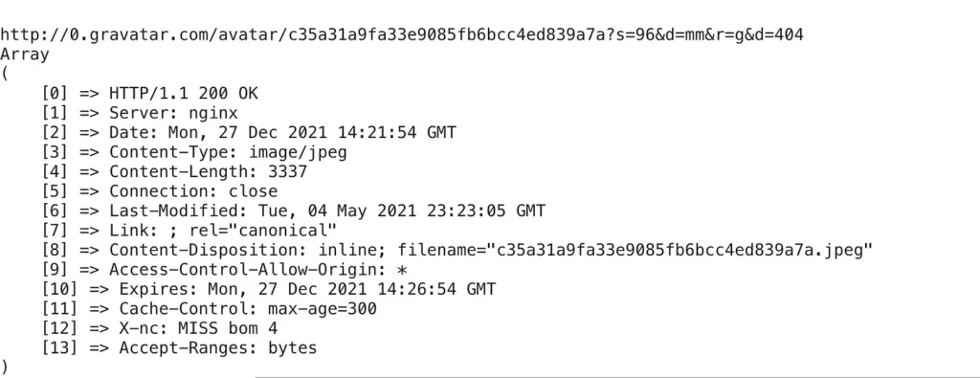Click the Server: nginx line
This screenshot has height=378, width=980.
click(140, 113)
